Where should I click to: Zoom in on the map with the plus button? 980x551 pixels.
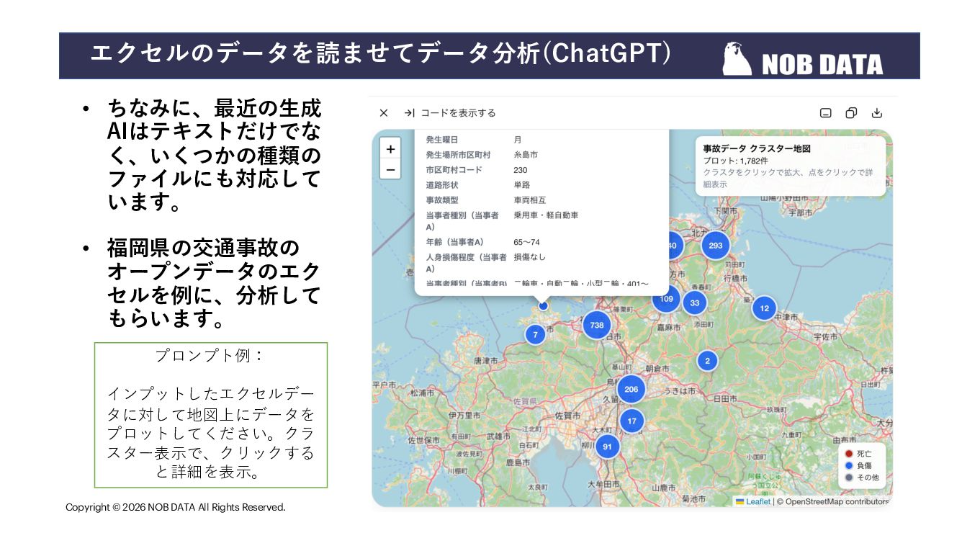point(390,149)
